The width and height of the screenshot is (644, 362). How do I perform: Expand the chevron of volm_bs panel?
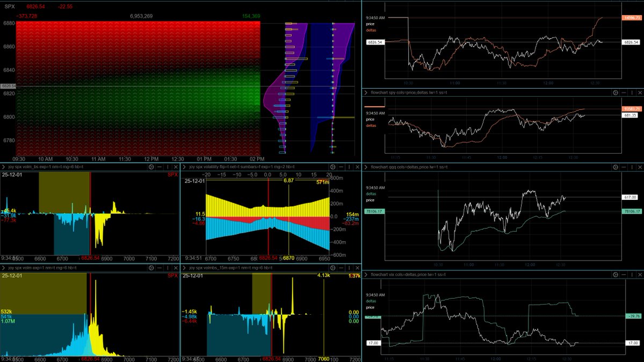[x=3, y=167]
